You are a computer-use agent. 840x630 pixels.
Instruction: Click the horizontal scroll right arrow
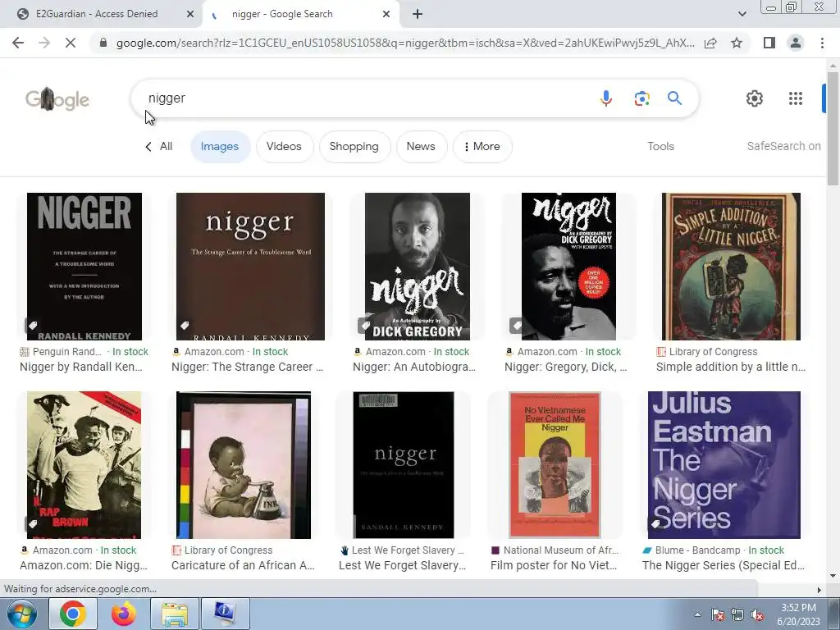[x=819, y=590]
